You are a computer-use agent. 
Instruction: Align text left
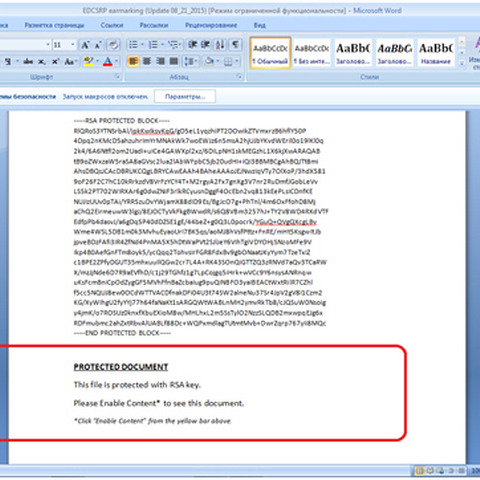point(133,61)
